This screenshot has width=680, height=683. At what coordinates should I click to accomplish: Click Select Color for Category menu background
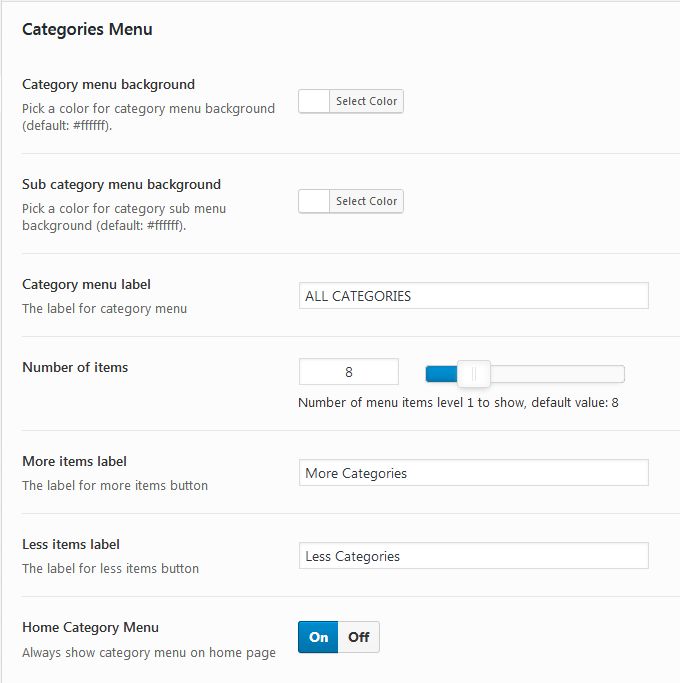(x=366, y=101)
